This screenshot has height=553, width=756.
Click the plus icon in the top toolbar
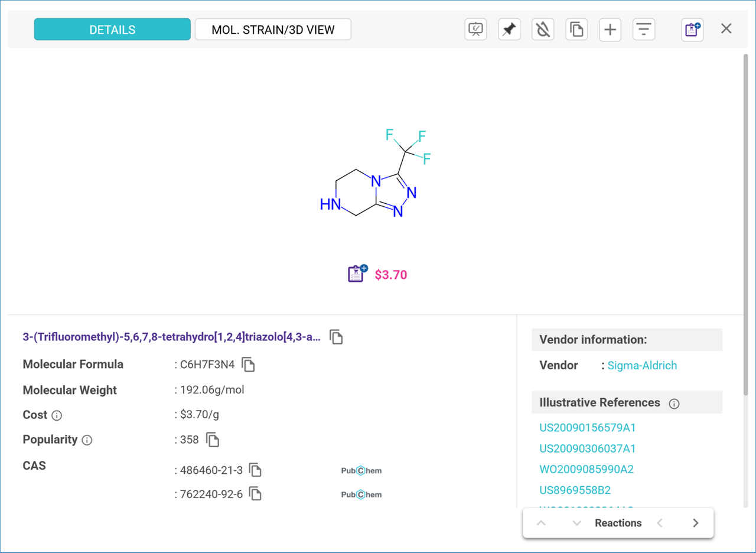pyautogui.click(x=610, y=29)
